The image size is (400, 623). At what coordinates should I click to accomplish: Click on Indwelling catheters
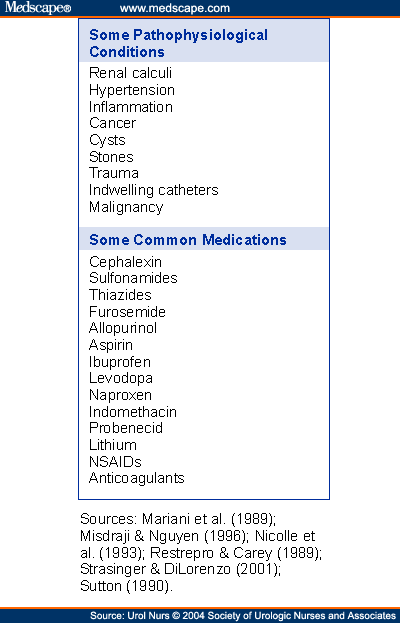153,190
